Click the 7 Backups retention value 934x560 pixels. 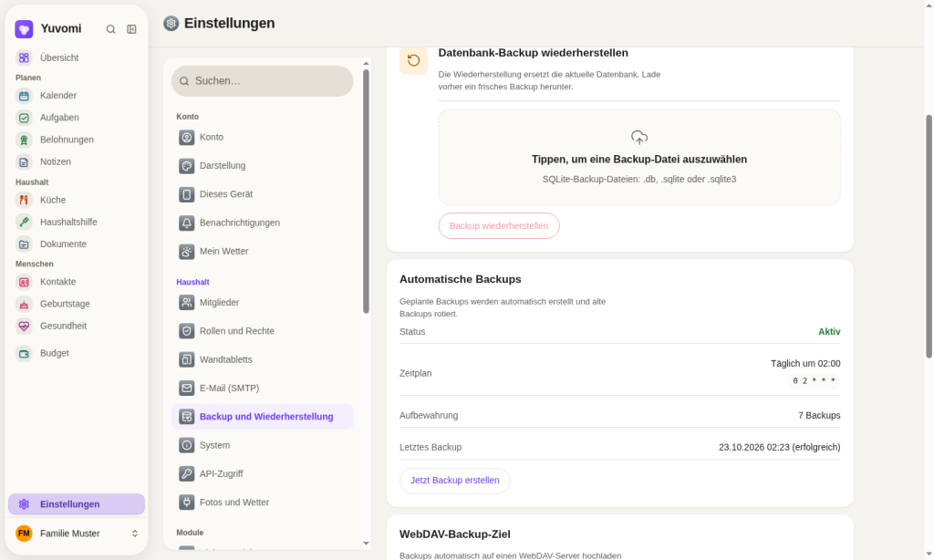click(x=819, y=415)
